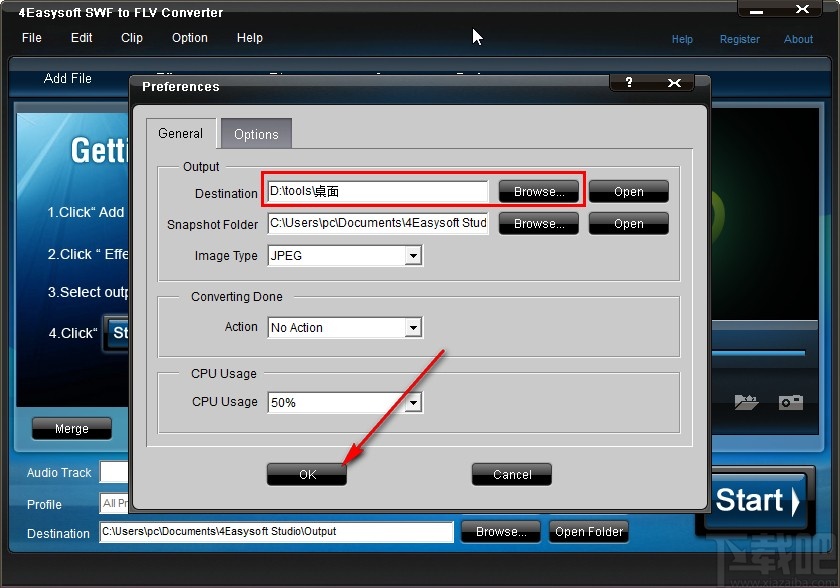
Task: Open the Snapshot Folder
Action: point(628,223)
